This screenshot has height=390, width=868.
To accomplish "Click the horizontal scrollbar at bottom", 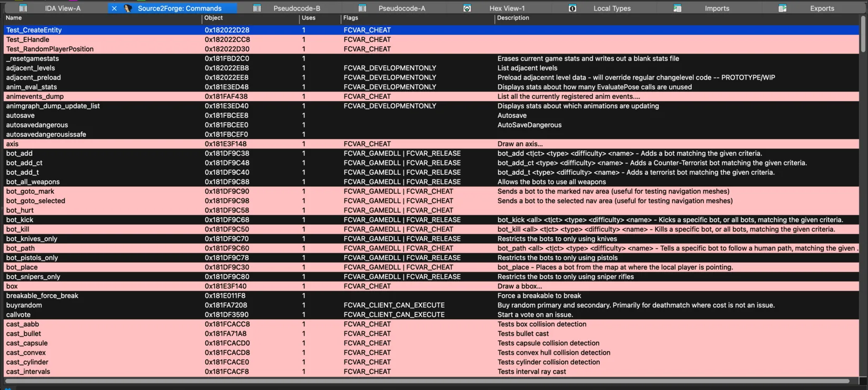I will pyautogui.click(x=427, y=381).
